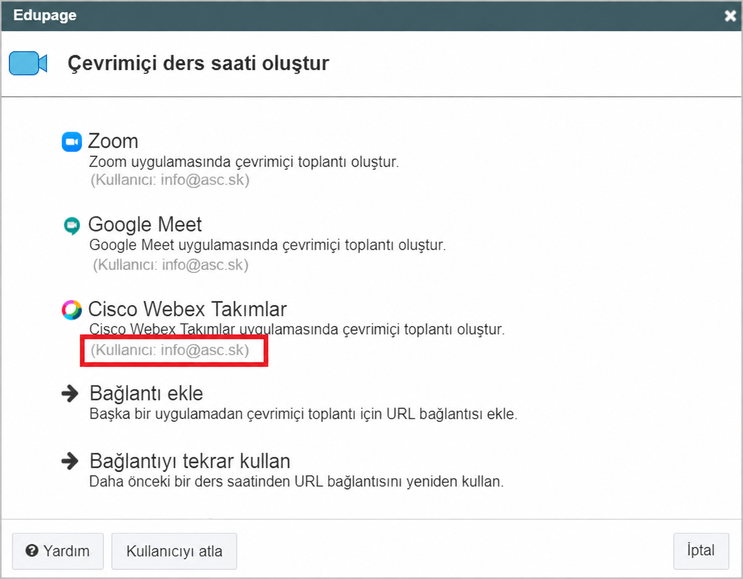Click the highlighted Webex user info@asc.sk text
Screen dimensions: 743x579
[x=170, y=350]
